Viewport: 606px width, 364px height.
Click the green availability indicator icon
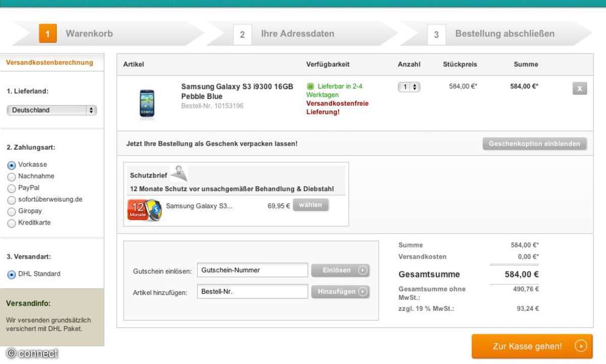310,86
